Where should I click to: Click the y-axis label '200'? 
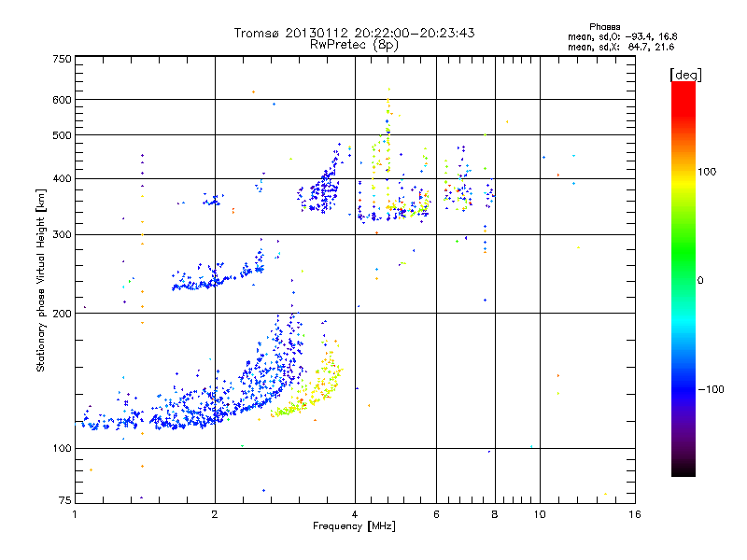tap(62, 314)
